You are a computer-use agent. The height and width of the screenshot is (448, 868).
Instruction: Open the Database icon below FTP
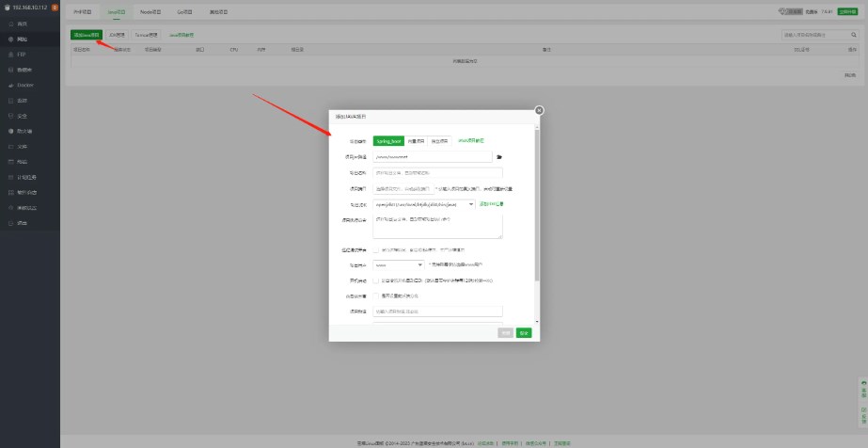pyautogui.click(x=11, y=71)
